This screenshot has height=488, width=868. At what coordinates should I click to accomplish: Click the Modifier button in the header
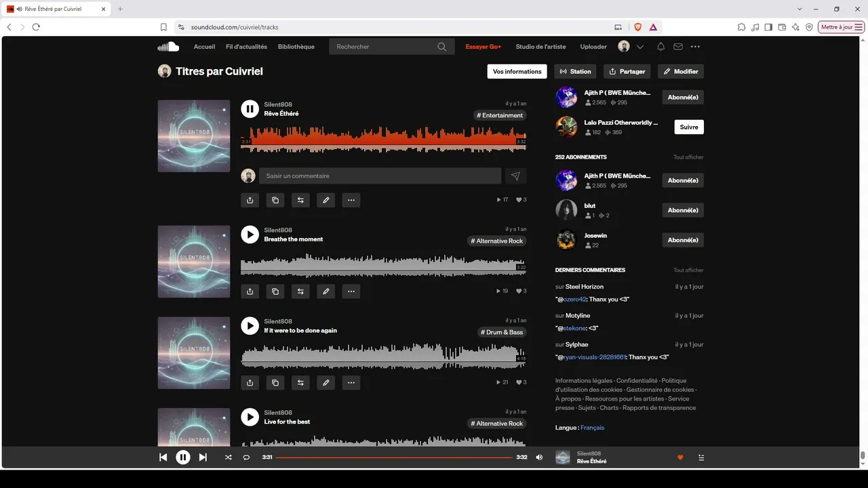[681, 71]
